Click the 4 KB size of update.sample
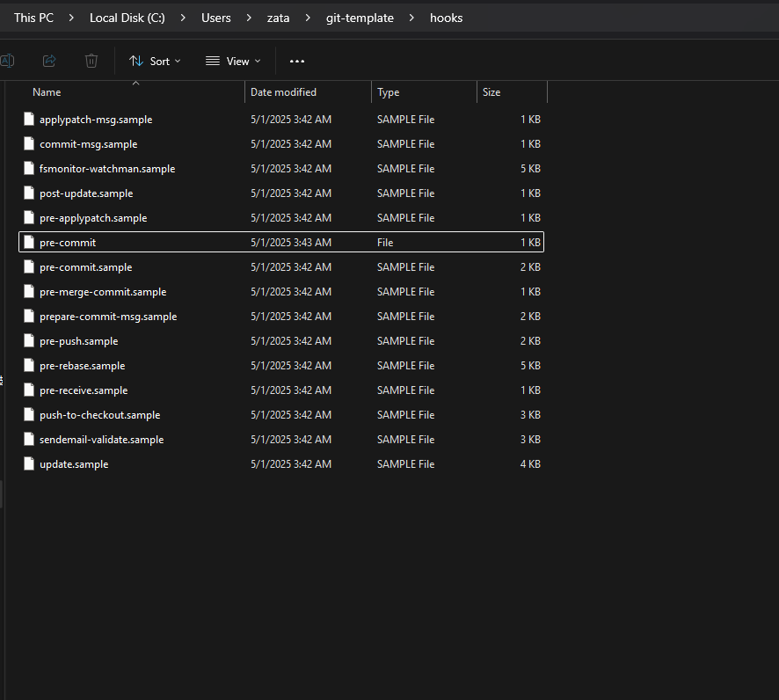 point(530,464)
